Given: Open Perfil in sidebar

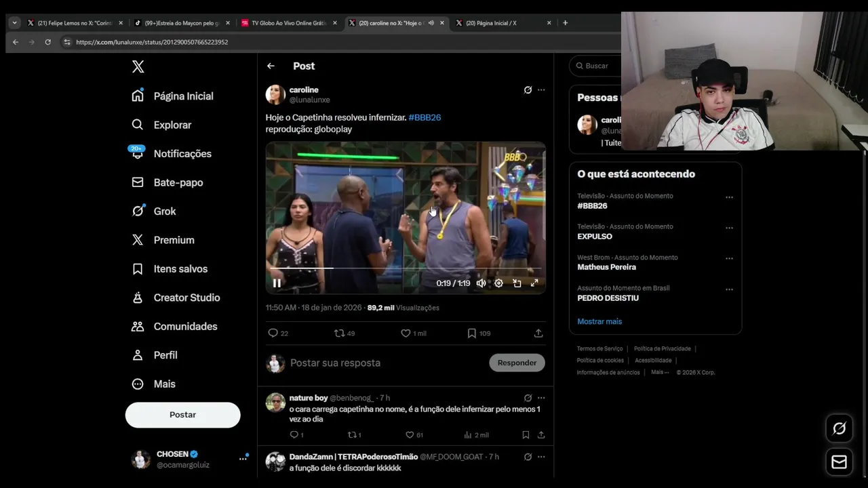Looking at the screenshot, I should (155, 355).
